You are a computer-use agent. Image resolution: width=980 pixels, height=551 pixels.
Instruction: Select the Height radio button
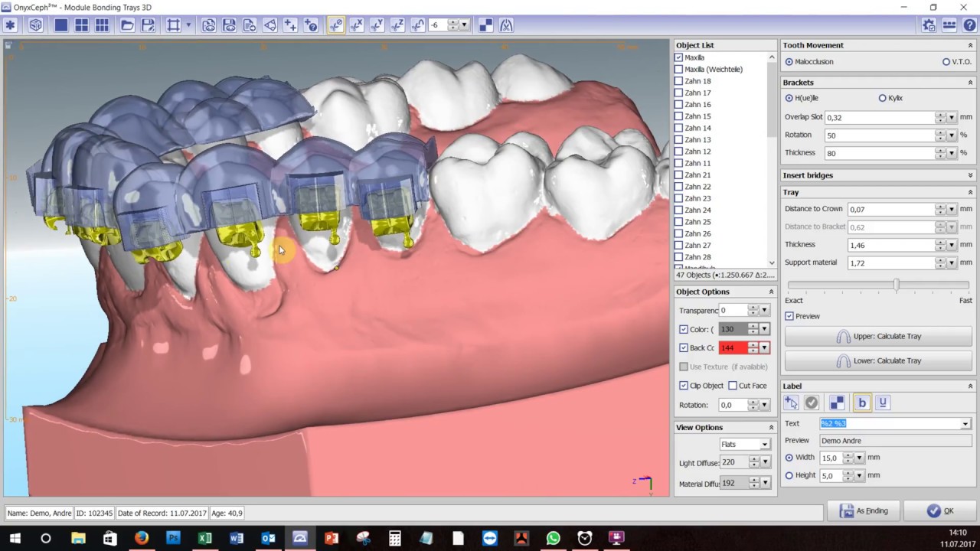[x=789, y=475]
